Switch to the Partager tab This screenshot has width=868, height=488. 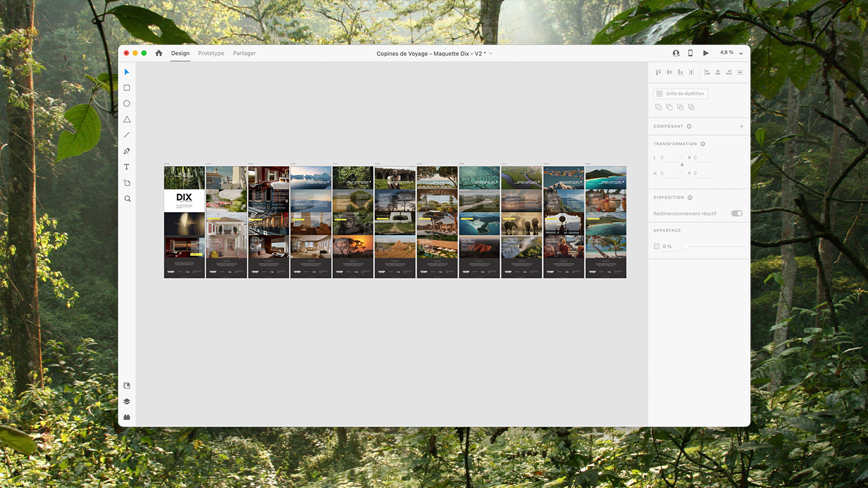245,53
